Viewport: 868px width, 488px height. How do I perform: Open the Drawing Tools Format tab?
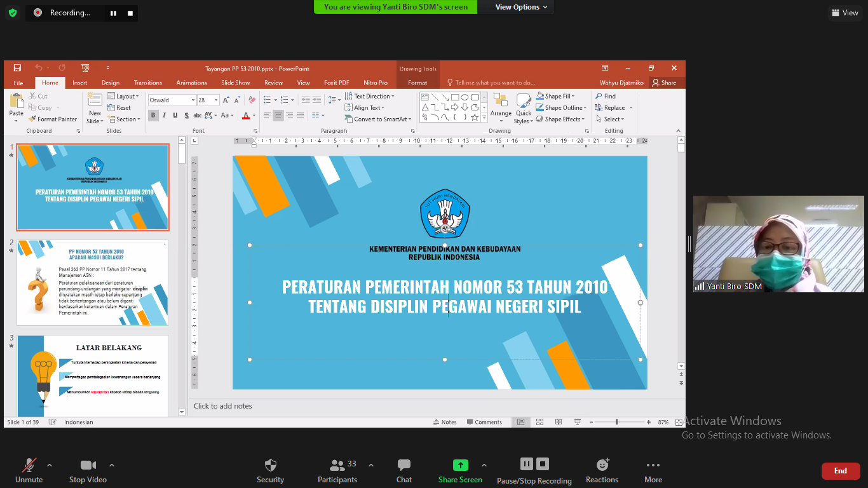click(417, 83)
